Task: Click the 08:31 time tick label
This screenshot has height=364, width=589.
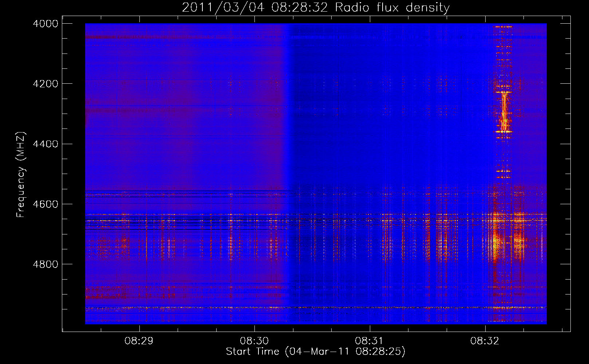Action: 369,341
